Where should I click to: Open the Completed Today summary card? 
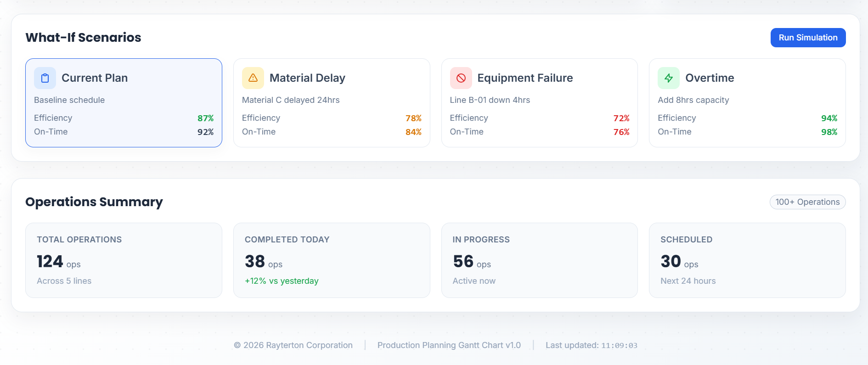332,260
